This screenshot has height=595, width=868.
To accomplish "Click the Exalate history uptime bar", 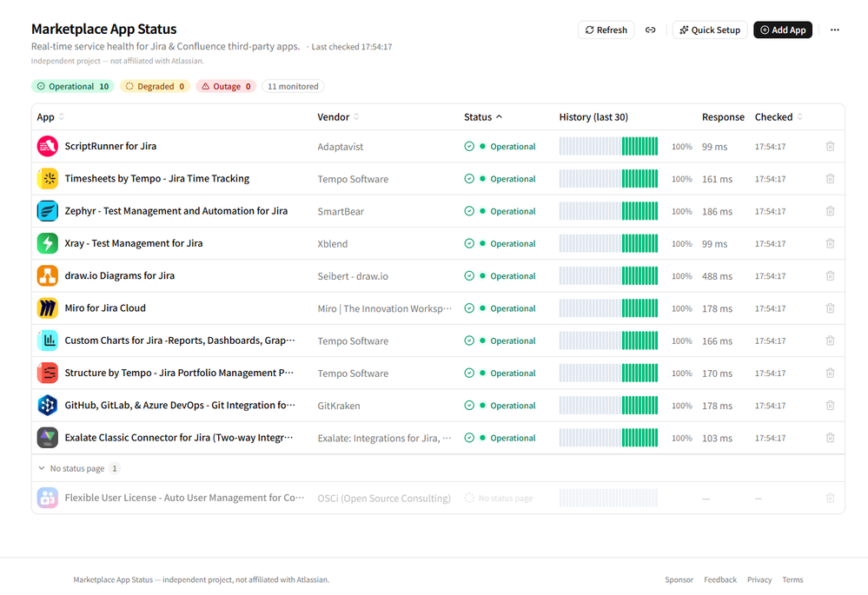I will pyautogui.click(x=608, y=438).
